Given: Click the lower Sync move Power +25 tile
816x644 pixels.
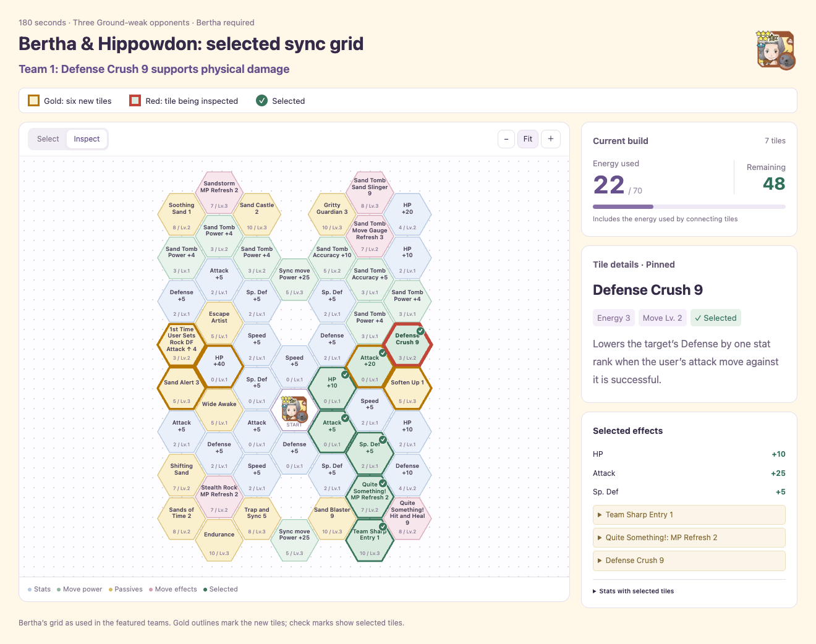Looking at the screenshot, I should coord(294,541).
